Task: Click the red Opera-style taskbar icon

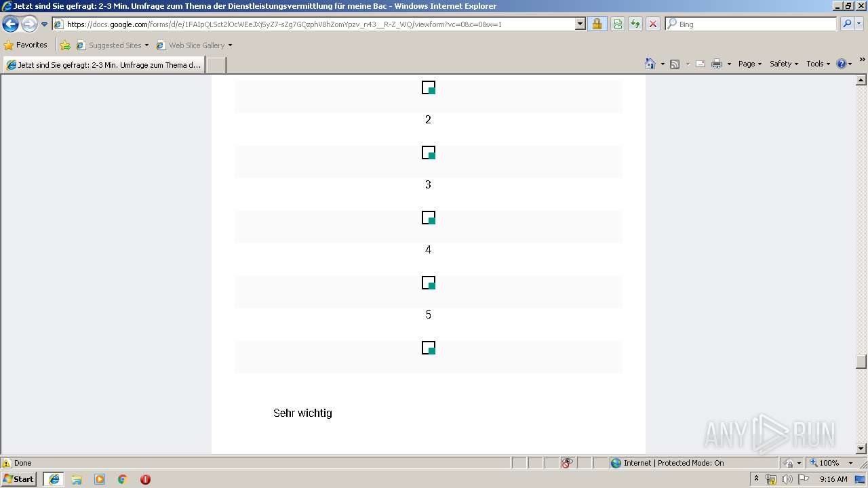Action: coord(145,479)
